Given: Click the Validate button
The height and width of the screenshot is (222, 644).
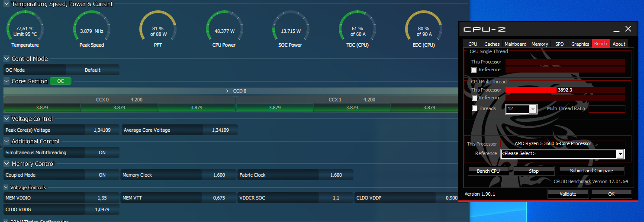Looking at the screenshot, I should tap(568, 194).
